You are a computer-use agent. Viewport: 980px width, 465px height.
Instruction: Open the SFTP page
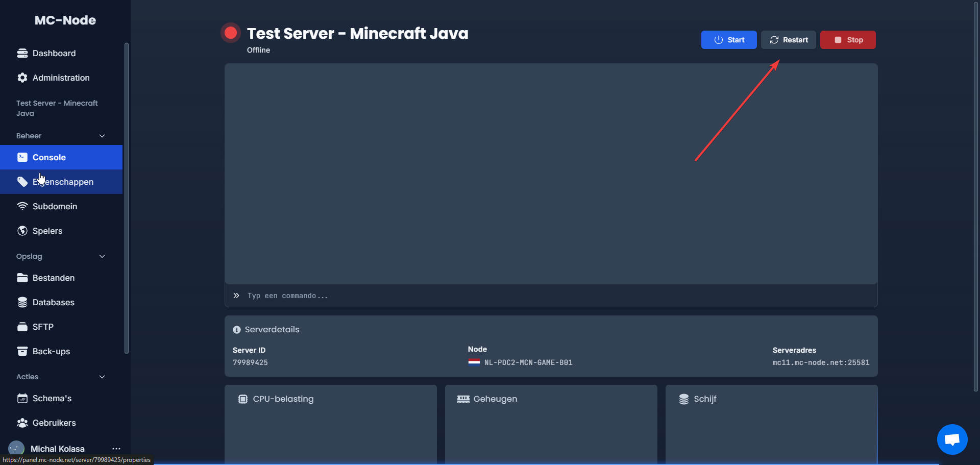point(61,327)
